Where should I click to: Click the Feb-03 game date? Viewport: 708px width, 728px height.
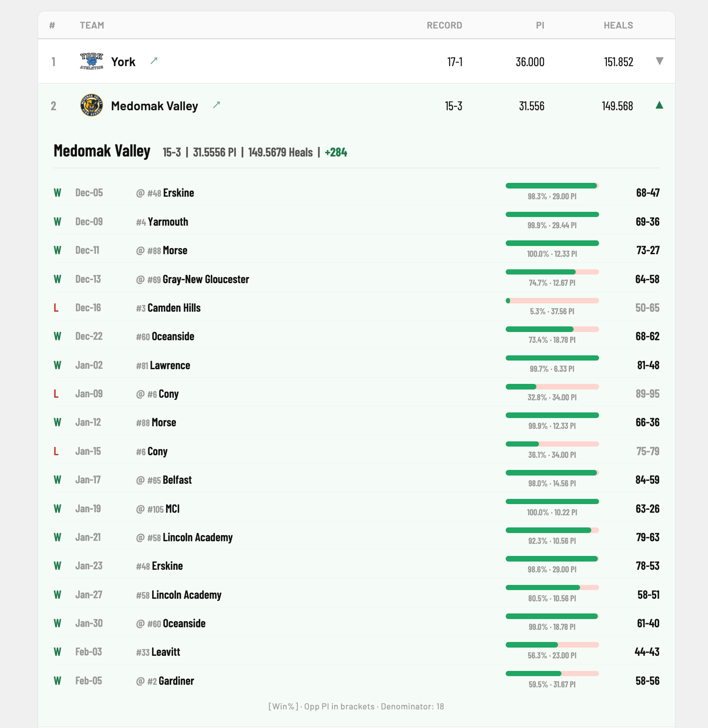pos(89,652)
